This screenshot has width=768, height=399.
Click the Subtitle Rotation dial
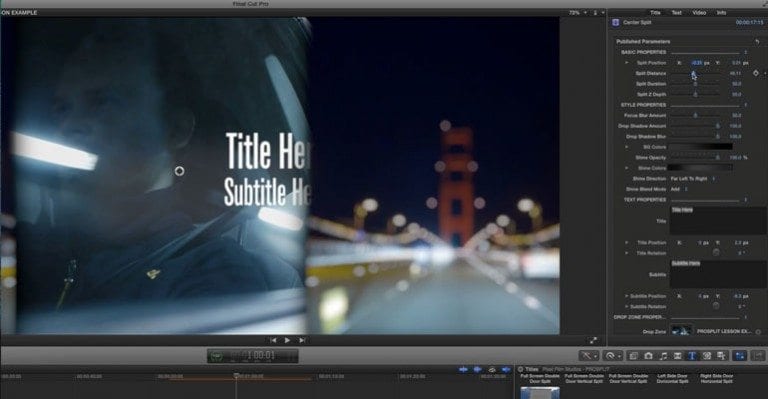pos(716,306)
